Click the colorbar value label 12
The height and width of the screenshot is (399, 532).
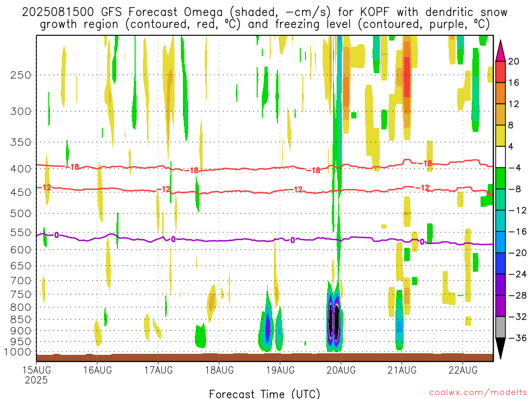point(513,104)
